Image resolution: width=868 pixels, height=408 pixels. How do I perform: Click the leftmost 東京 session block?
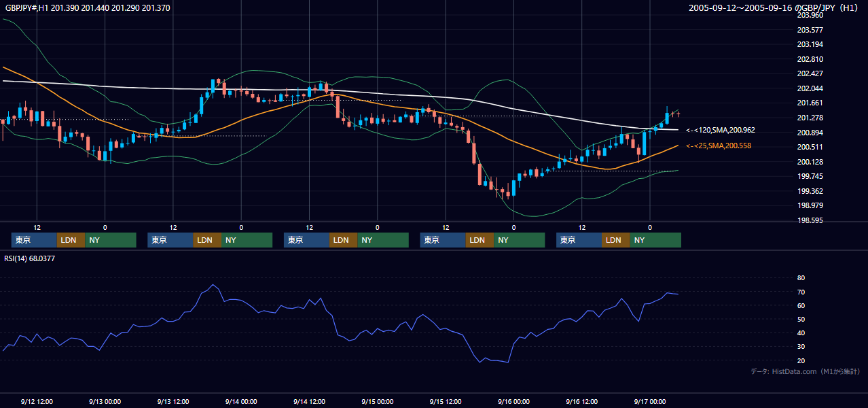pyautogui.click(x=34, y=240)
